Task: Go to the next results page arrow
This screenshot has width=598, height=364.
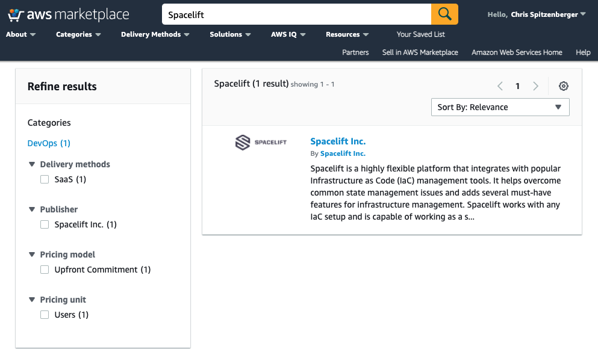Action: pyautogui.click(x=535, y=86)
